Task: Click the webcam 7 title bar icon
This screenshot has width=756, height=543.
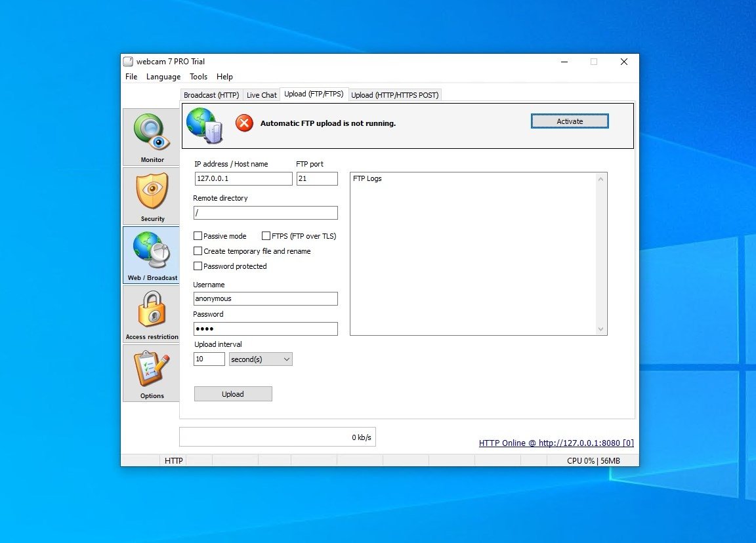Action: click(x=128, y=62)
